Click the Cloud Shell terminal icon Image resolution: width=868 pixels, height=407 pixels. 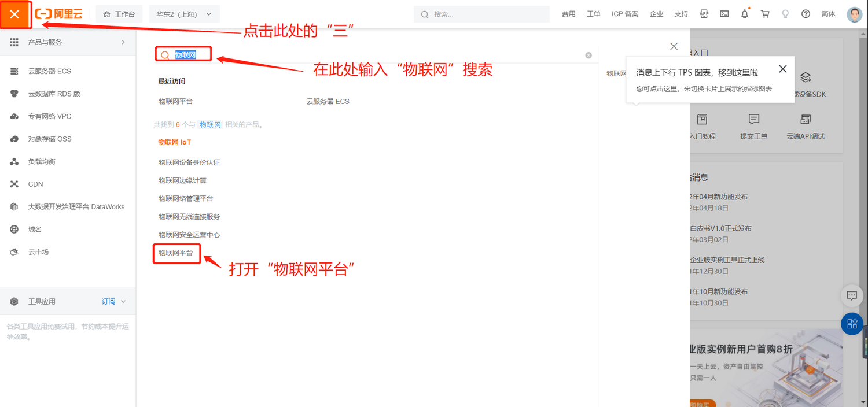point(724,14)
